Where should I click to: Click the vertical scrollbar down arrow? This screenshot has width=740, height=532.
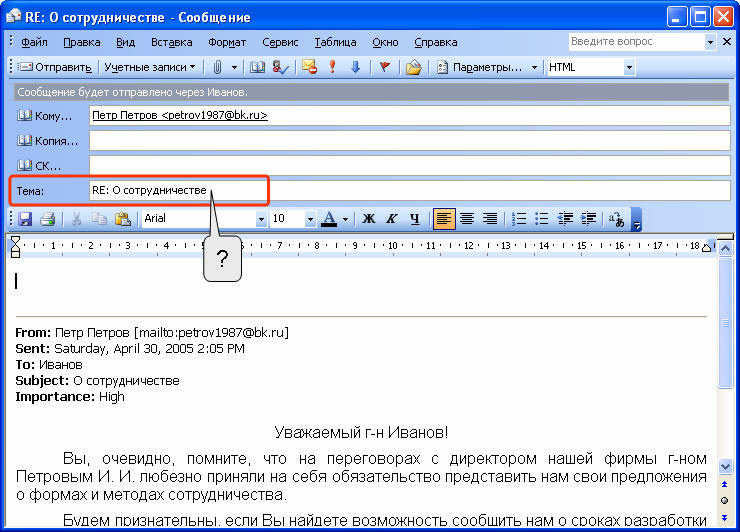725,467
